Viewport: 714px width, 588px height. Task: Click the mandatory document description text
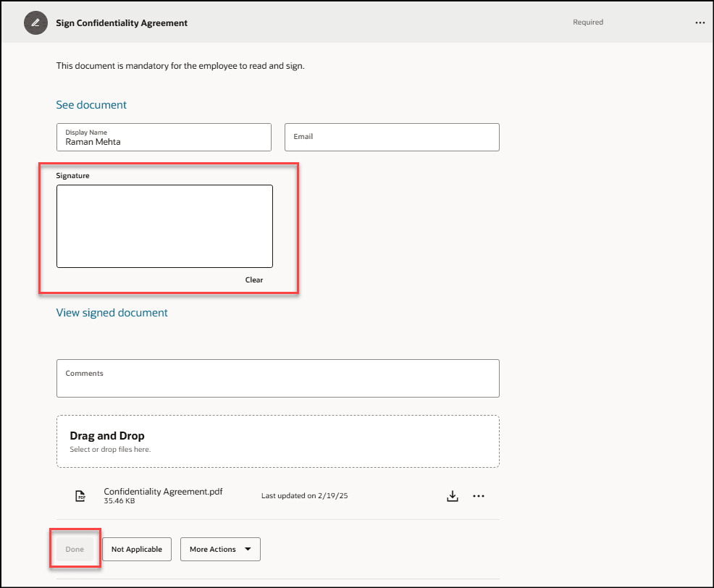click(x=180, y=66)
